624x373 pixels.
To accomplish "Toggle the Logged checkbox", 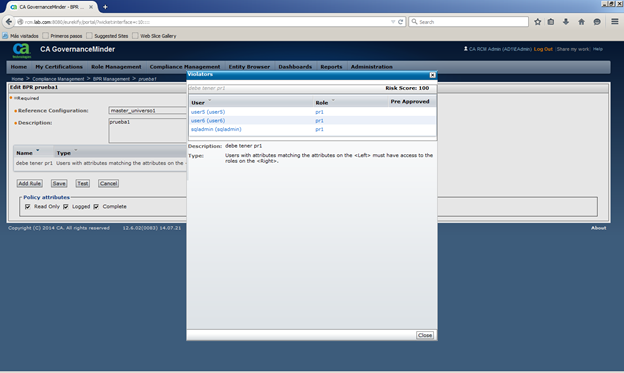I will coord(66,207).
